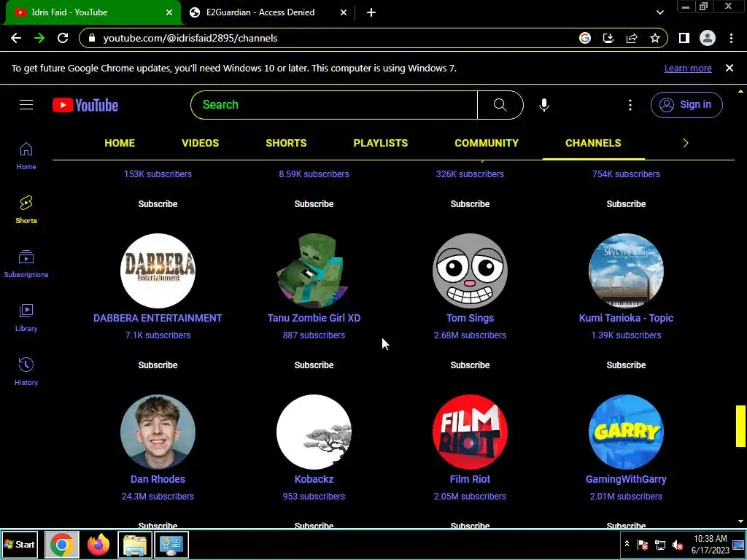
Task: Click the YouTube logo
Action: point(85,105)
